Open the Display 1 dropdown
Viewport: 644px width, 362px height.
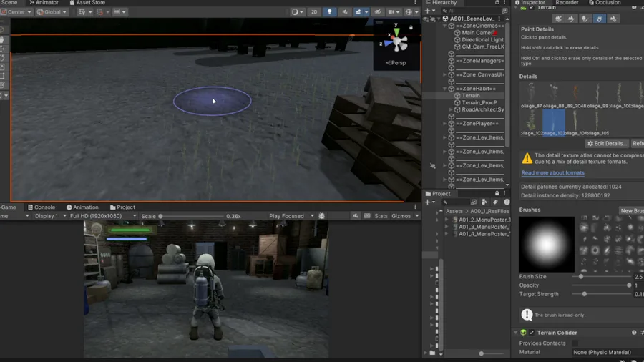(x=50, y=216)
